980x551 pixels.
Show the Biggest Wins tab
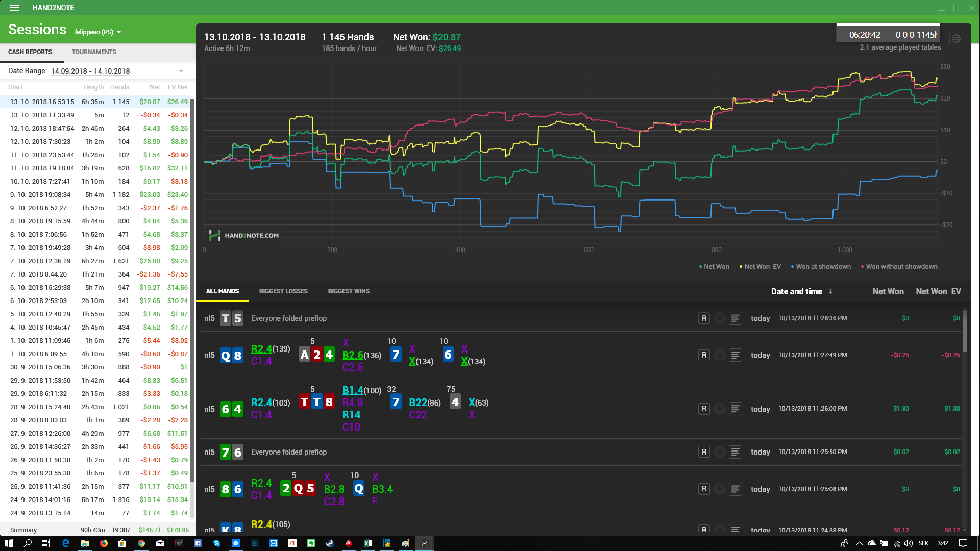coord(349,291)
